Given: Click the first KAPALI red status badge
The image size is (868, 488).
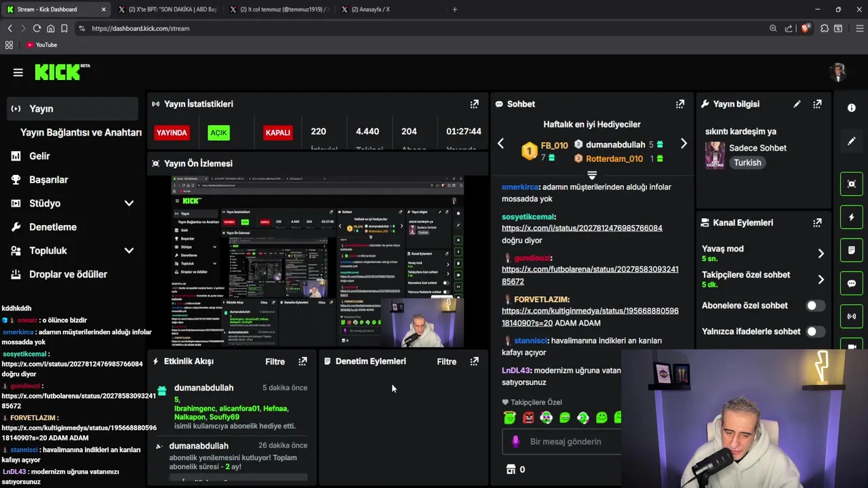Looking at the screenshot, I should 277,133.
